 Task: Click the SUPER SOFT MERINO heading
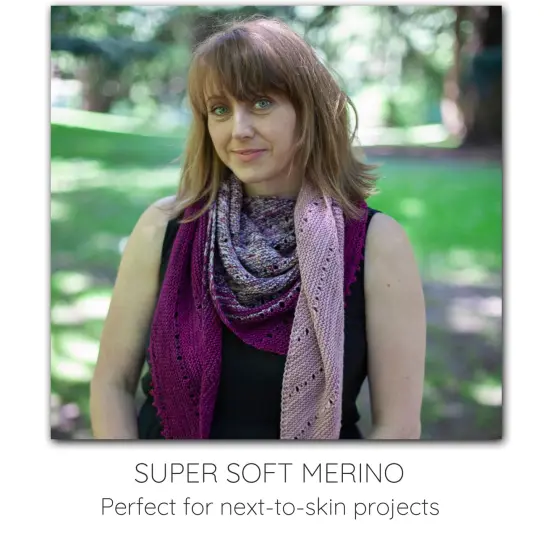(x=269, y=473)
